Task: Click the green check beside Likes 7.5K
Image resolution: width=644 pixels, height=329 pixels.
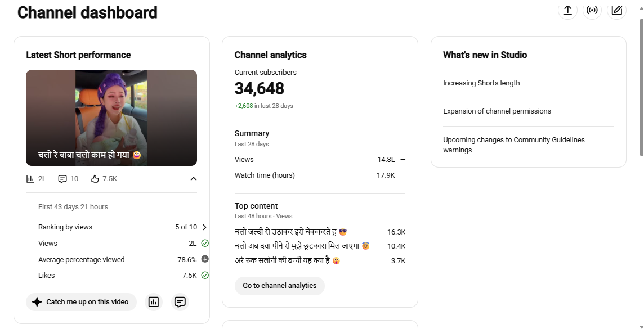Action: coord(205,275)
